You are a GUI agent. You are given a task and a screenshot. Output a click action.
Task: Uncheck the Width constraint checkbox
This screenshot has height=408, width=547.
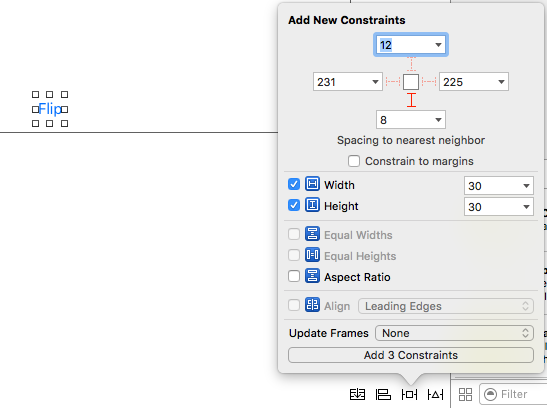point(294,184)
